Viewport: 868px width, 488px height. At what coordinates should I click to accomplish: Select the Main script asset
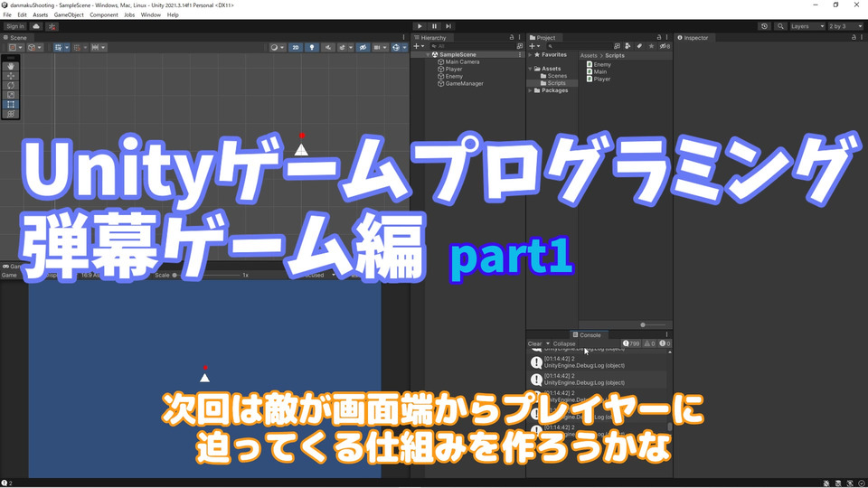point(597,72)
